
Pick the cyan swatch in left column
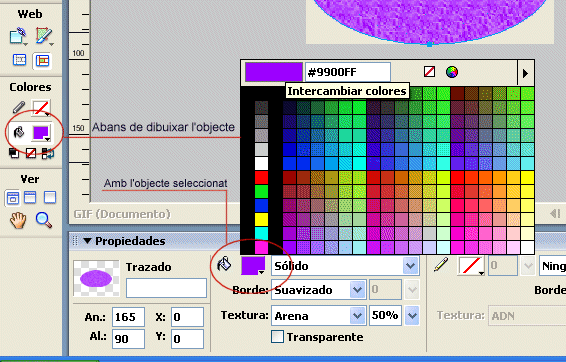tap(261, 234)
